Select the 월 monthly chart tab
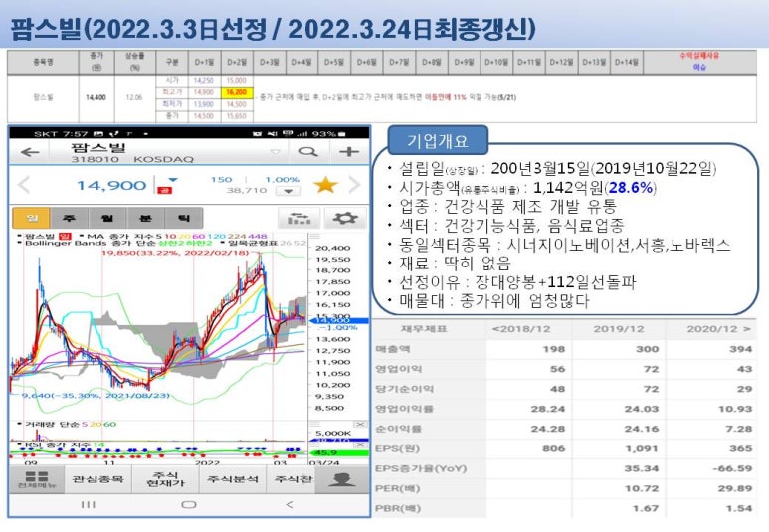Viewport: 769px width, 532px height. coord(107,218)
